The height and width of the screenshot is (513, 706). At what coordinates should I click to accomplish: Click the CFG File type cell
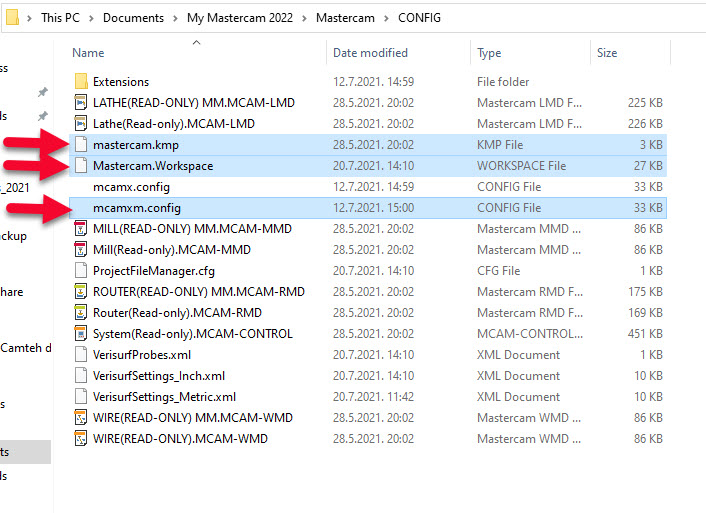[498, 271]
